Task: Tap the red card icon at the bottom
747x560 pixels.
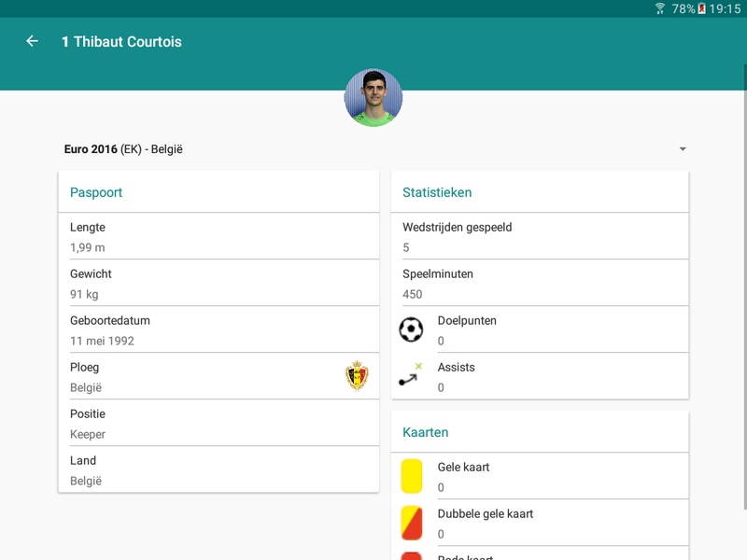Action: click(x=412, y=556)
